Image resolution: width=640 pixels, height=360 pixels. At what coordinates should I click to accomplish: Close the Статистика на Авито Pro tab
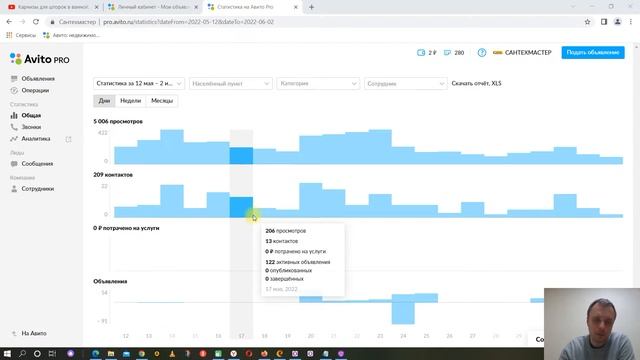pos(296,7)
